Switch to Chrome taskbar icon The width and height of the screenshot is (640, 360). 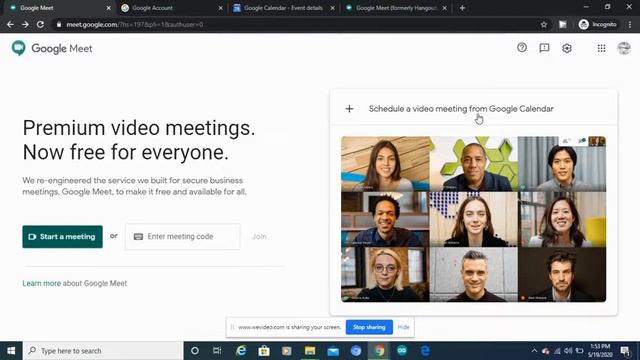coord(379,351)
